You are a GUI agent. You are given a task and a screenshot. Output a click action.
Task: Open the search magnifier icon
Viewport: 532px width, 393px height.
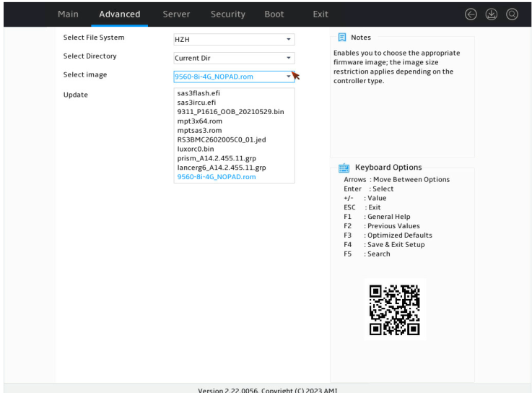click(x=512, y=14)
